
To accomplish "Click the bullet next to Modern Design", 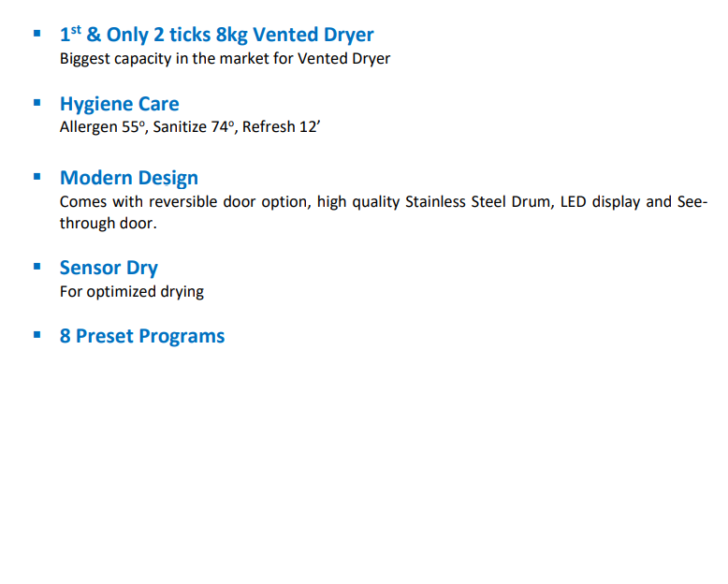I will pyautogui.click(x=36, y=176).
